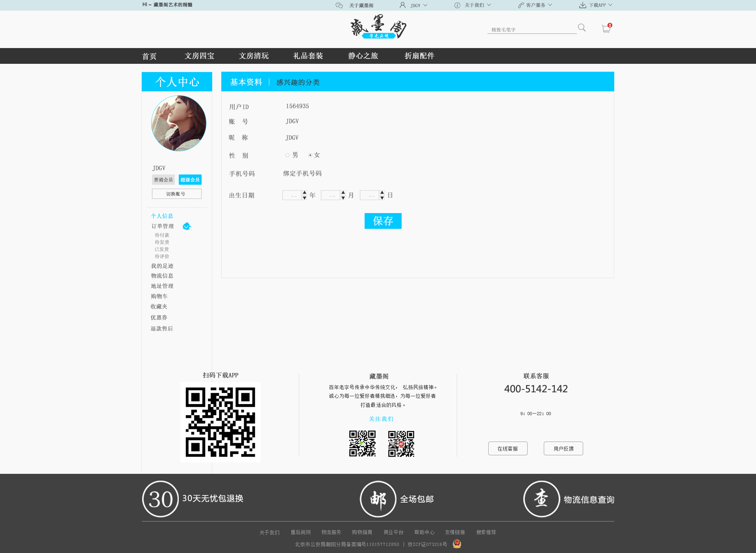Select the 男 gender radio button
The height and width of the screenshot is (553, 756).
[287, 155]
